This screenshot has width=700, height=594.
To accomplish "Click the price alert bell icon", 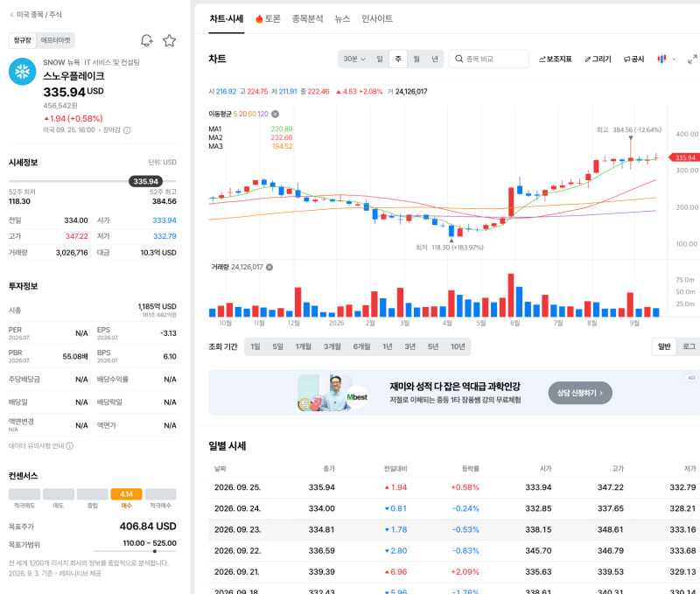I will [146, 40].
